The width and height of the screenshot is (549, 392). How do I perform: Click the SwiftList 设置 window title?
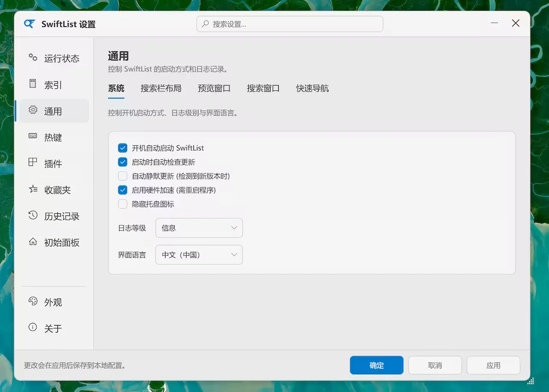click(x=69, y=24)
